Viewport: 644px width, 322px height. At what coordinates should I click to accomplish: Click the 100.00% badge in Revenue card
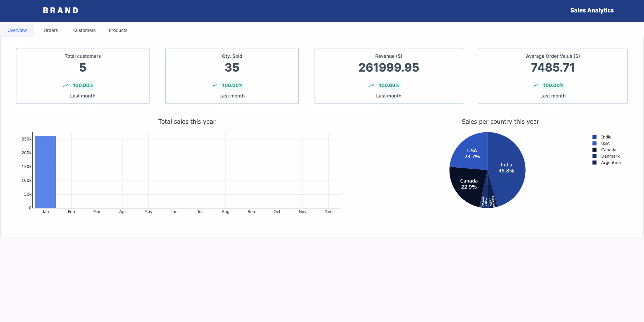pyautogui.click(x=389, y=86)
